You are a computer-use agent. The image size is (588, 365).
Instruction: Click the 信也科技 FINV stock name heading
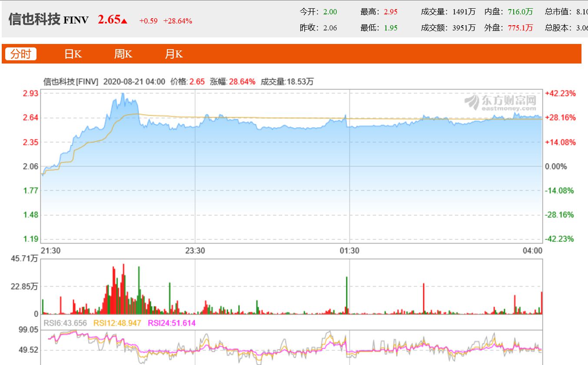pos(48,20)
